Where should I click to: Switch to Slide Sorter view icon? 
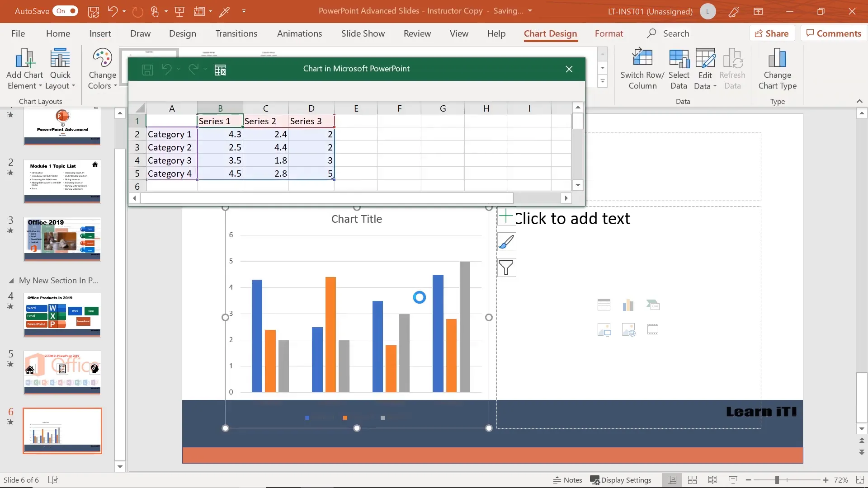click(x=692, y=480)
